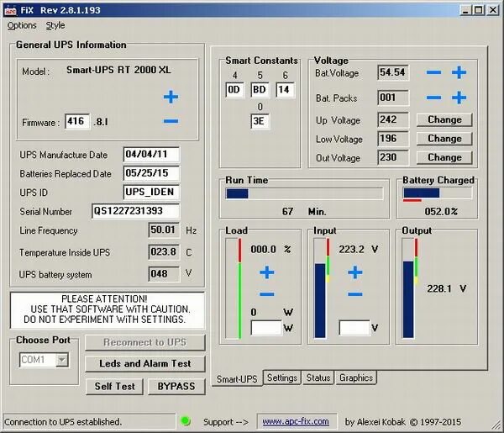The image size is (504, 433).
Task: Click the 052.0% battery charge text
Action: point(441,211)
